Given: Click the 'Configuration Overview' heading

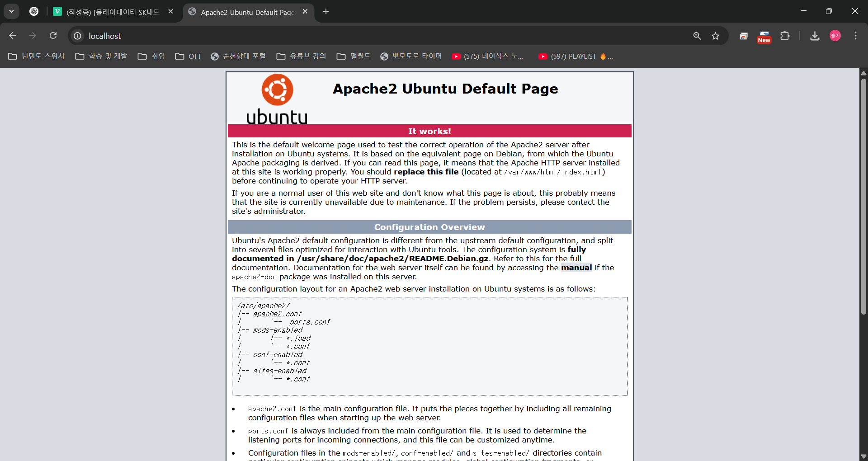Looking at the screenshot, I should tap(429, 227).
